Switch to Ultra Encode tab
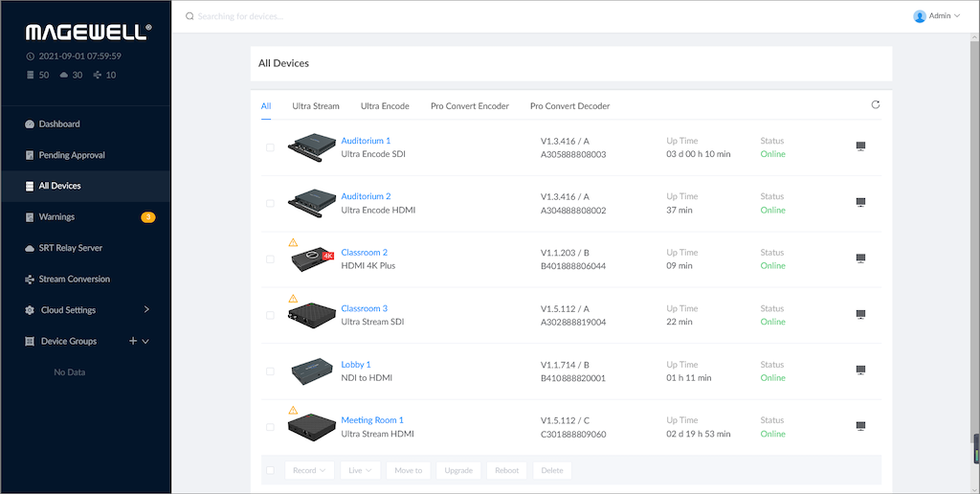 point(385,106)
